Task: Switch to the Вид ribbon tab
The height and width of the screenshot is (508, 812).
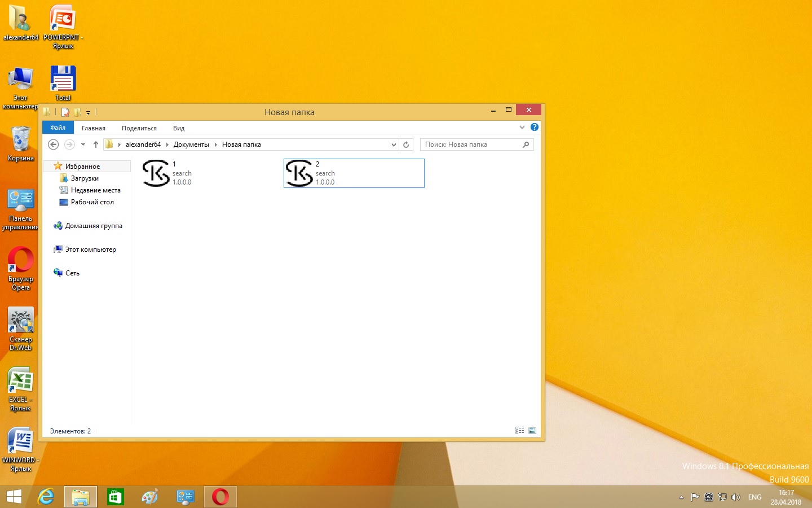Action: pos(179,128)
